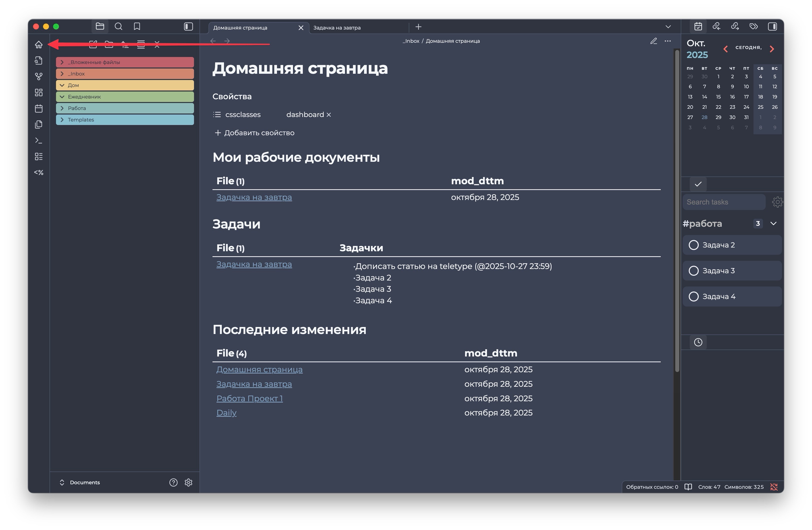Open the task list settings gear

point(777,202)
